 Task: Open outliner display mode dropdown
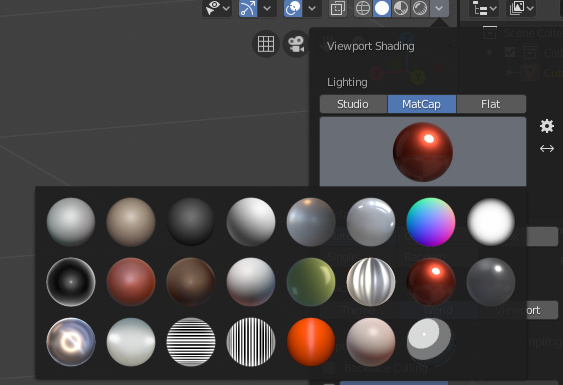521,8
